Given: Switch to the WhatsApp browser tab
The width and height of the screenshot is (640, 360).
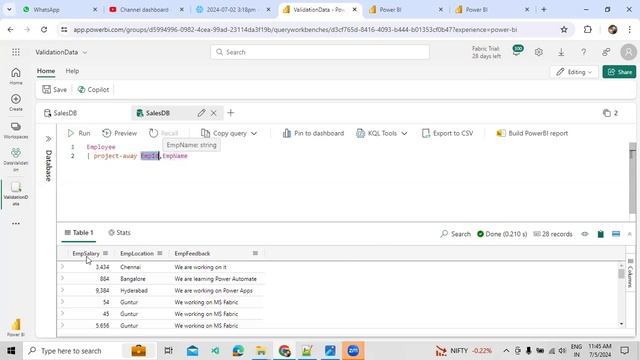Looking at the screenshot, I should (x=60, y=9).
